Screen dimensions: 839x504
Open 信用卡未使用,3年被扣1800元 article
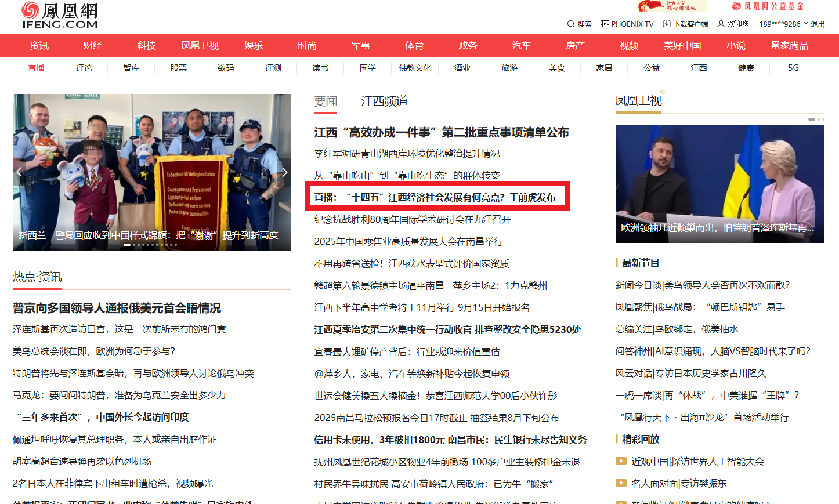point(450,440)
